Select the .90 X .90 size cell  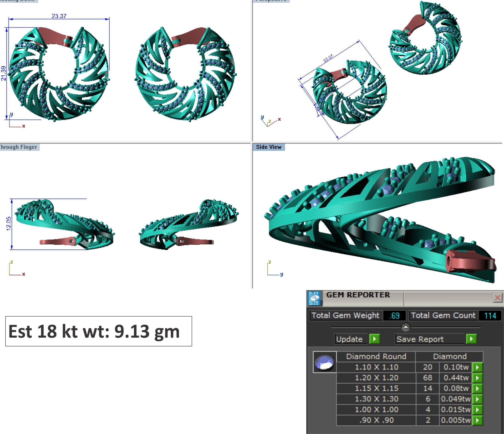[x=376, y=420]
